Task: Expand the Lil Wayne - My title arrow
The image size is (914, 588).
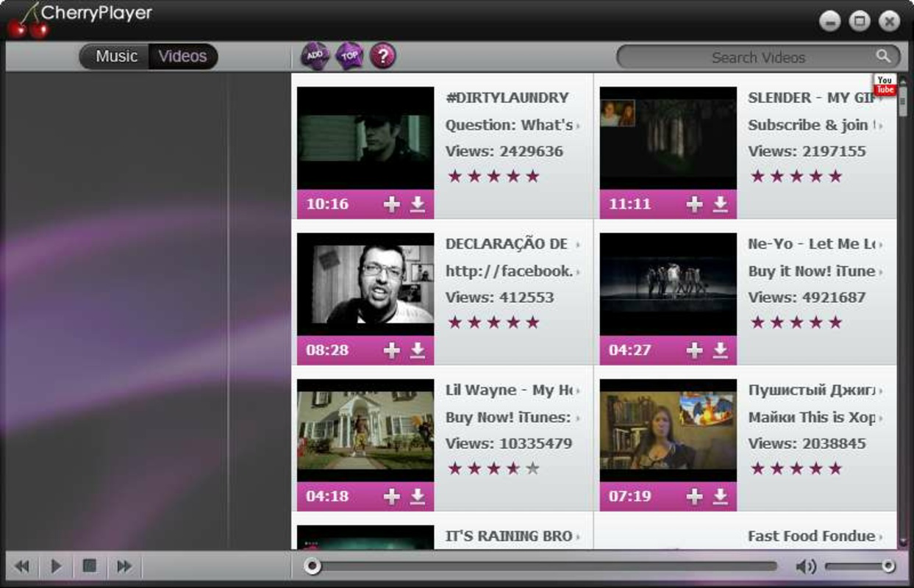Action: pos(579,391)
